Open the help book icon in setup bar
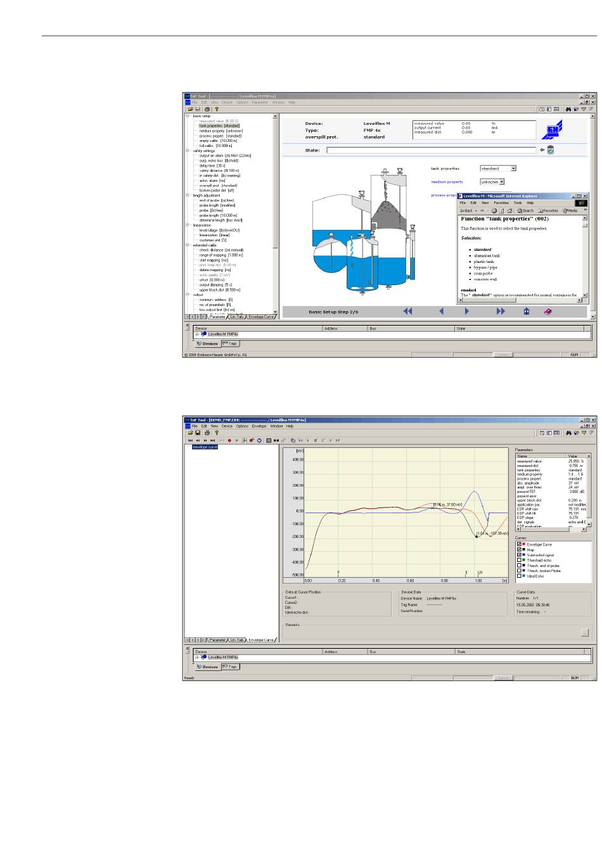Viewport: 602px width, 868px height. (x=548, y=311)
